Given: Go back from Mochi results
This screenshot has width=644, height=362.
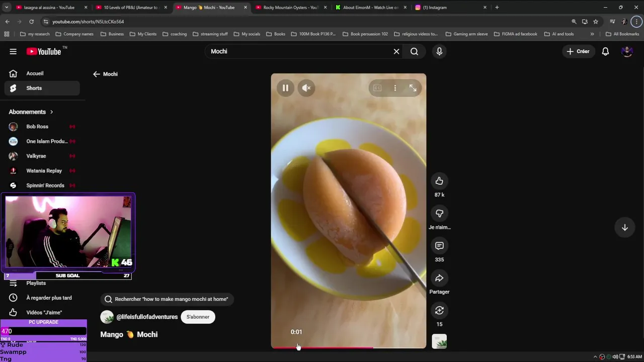Looking at the screenshot, I should (x=97, y=74).
